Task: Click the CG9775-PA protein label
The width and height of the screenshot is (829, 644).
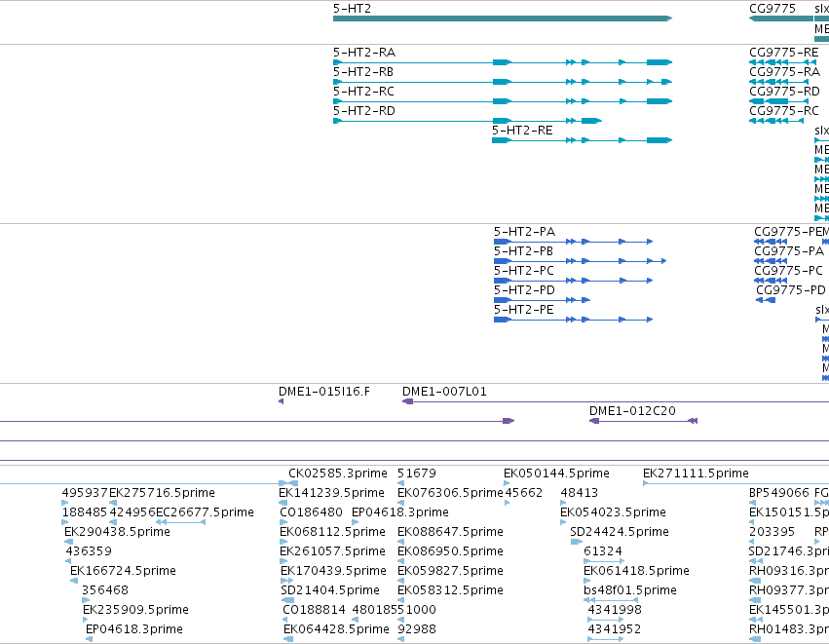Action: click(x=789, y=251)
